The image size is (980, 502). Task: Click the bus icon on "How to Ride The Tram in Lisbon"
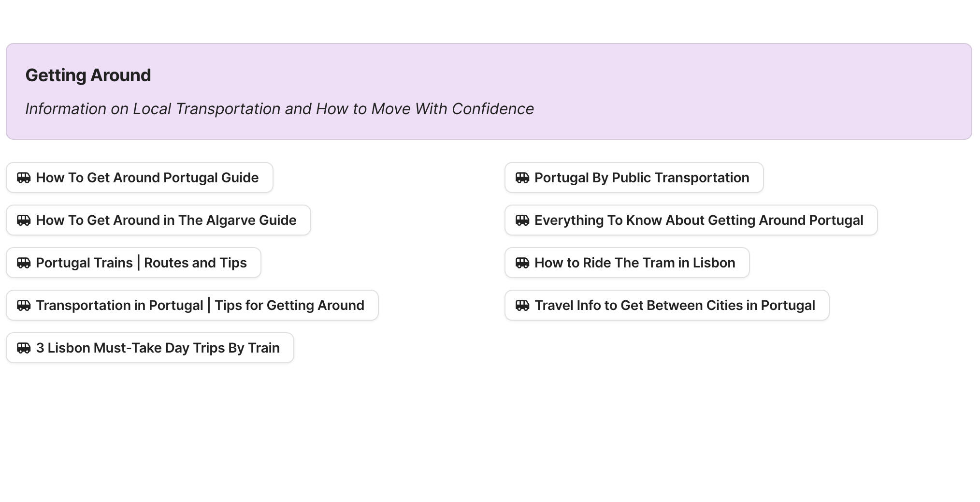click(523, 263)
